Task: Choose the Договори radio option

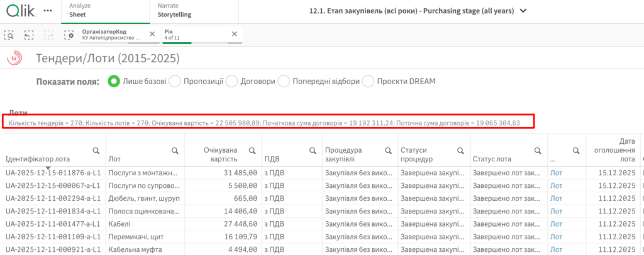Action: [x=231, y=81]
